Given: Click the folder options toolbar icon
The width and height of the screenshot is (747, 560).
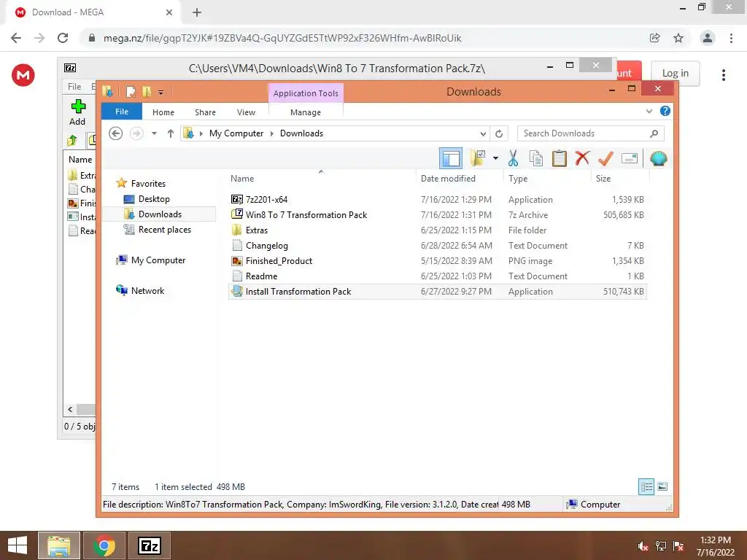Looking at the screenshot, I should (x=478, y=158).
